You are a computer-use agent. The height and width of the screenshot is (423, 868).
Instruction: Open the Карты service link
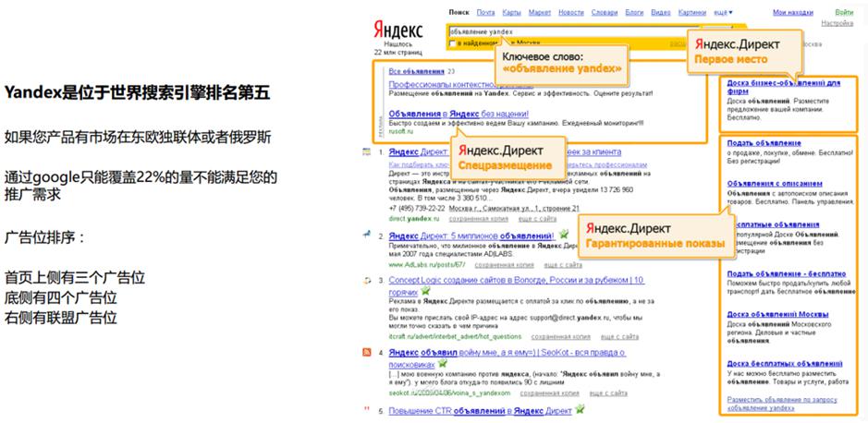[x=511, y=12]
